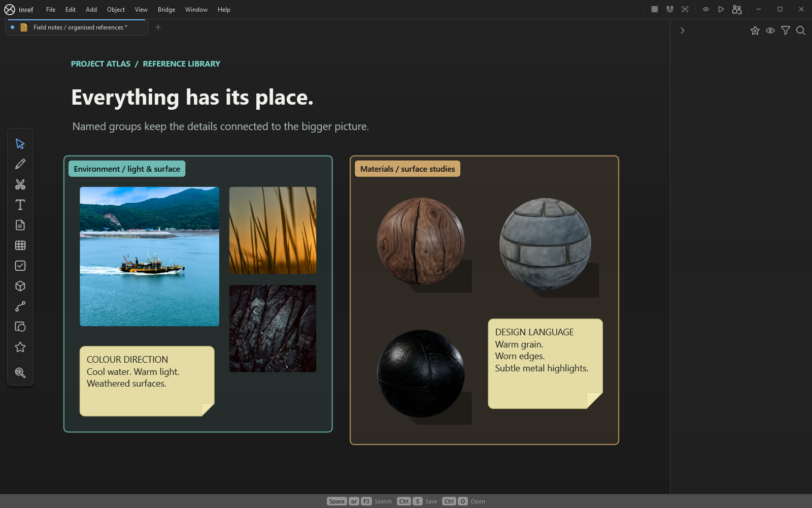Toggle the side panel eye visibility icon

770,30
